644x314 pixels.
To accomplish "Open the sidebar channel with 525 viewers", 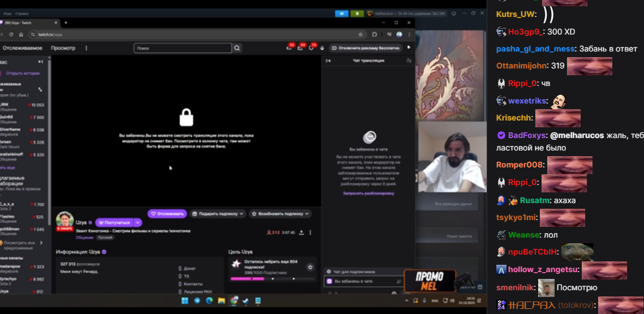I will pyautogui.click(x=23, y=218).
